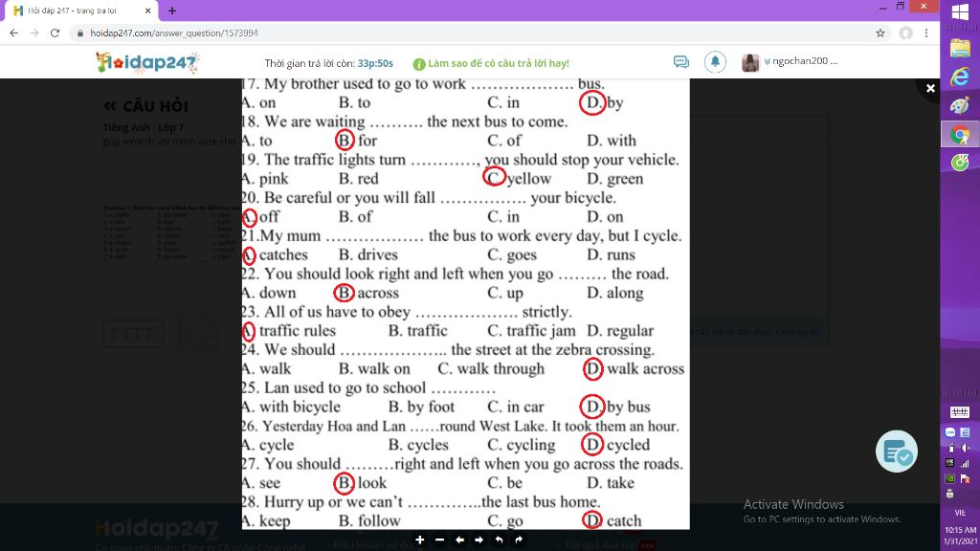Close the image viewer overlay
The image size is (980, 551).
coord(930,88)
